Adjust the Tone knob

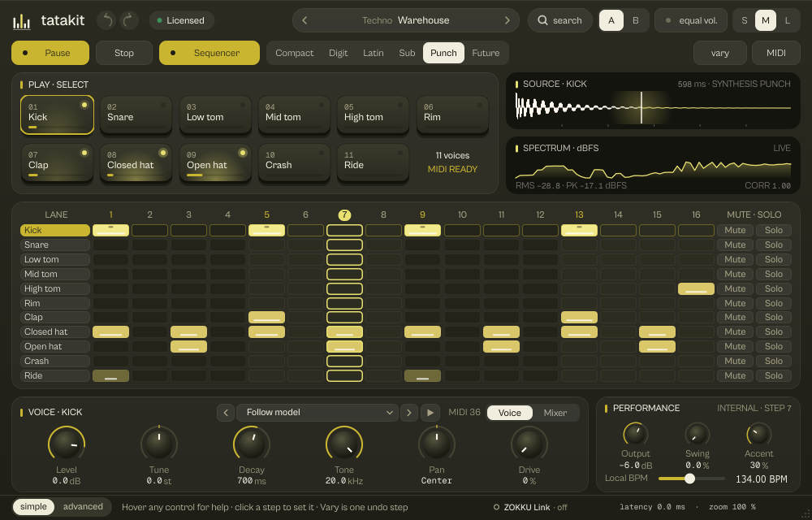(x=344, y=444)
